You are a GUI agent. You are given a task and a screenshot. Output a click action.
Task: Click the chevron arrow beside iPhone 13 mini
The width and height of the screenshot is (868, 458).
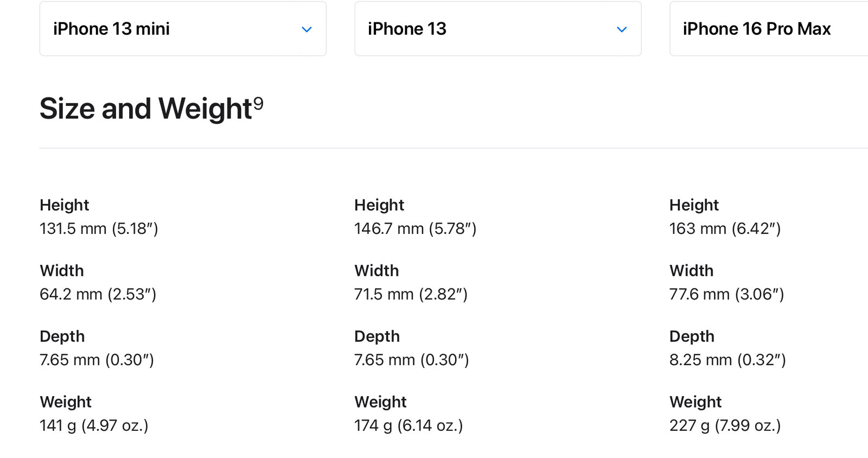(x=307, y=29)
